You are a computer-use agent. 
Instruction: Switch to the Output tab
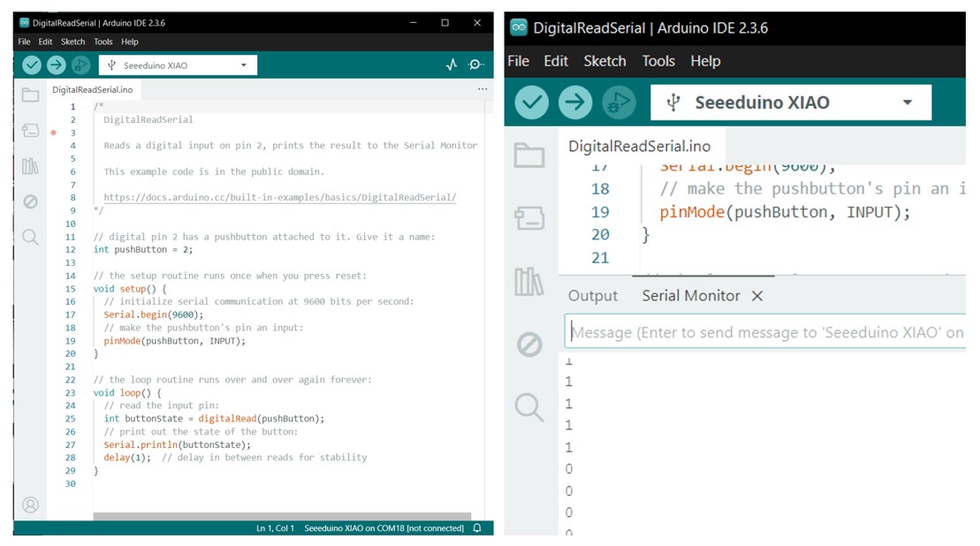click(x=593, y=296)
